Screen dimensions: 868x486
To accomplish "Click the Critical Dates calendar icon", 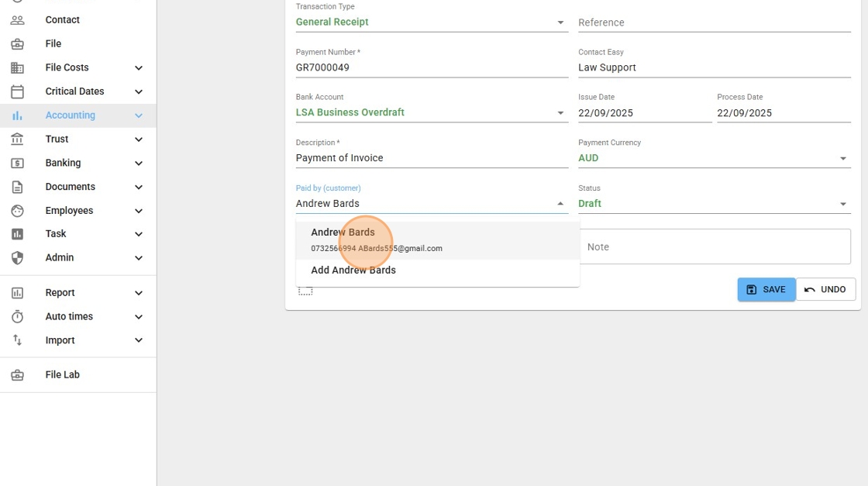I will pos(17,91).
